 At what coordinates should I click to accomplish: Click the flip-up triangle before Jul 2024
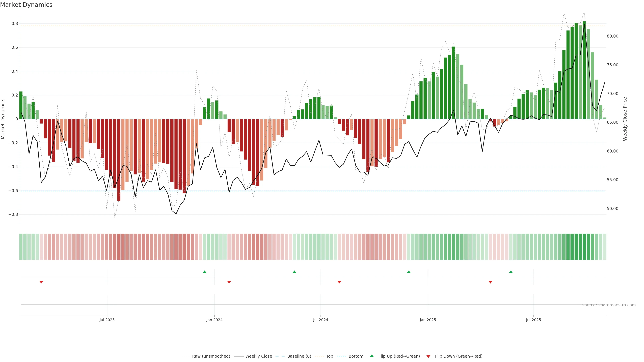pyautogui.click(x=294, y=272)
